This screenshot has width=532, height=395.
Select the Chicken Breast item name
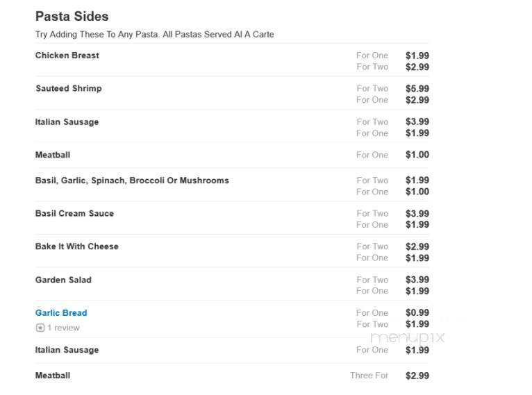tap(67, 56)
